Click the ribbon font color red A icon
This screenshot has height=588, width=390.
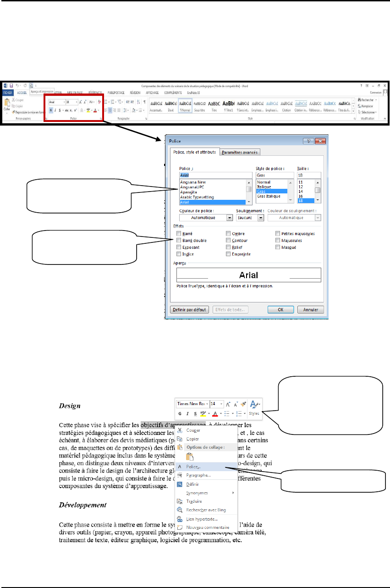click(x=95, y=110)
